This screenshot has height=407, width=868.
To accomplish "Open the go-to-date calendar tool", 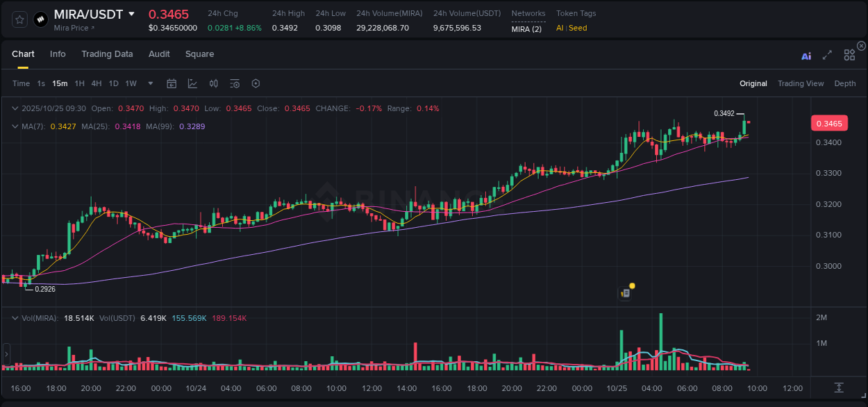I will (x=172, y=83).
